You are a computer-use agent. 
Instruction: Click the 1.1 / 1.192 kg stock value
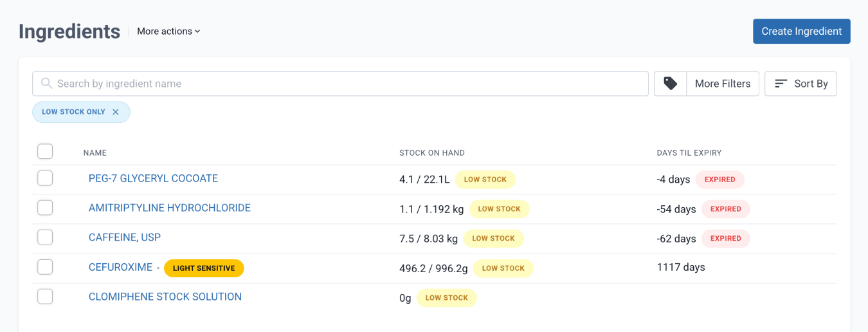(x=431, y=209)
